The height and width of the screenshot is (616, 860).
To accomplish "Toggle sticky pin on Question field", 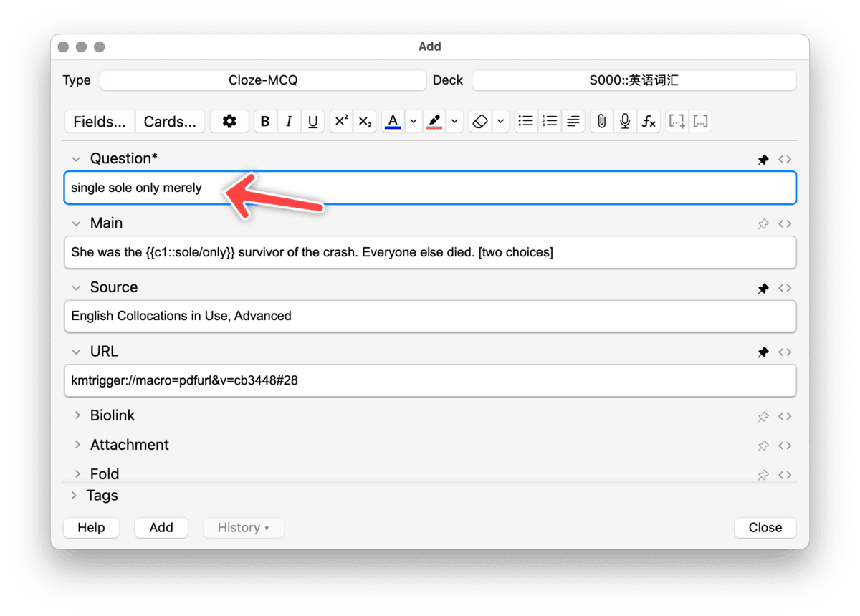I will click(x=763, y=160).
